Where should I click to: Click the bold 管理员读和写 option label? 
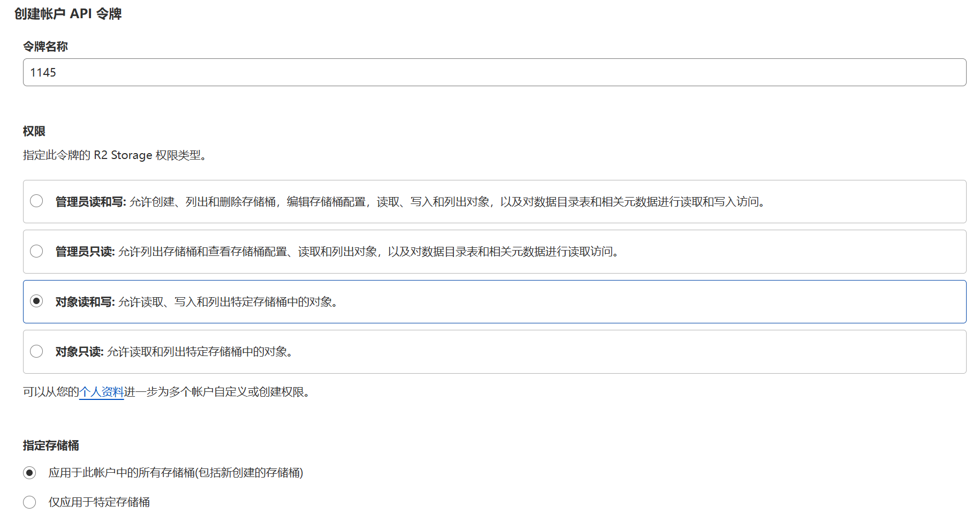point(90,202)
